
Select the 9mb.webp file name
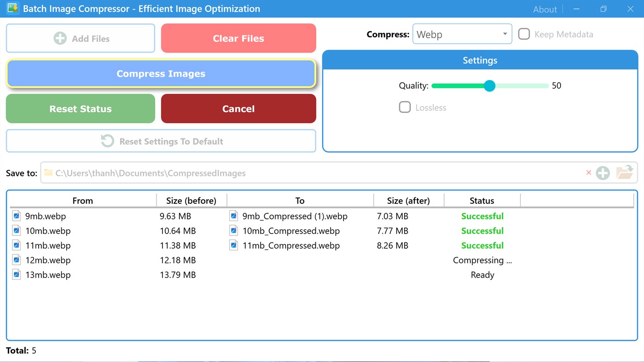tap(46, 216)
